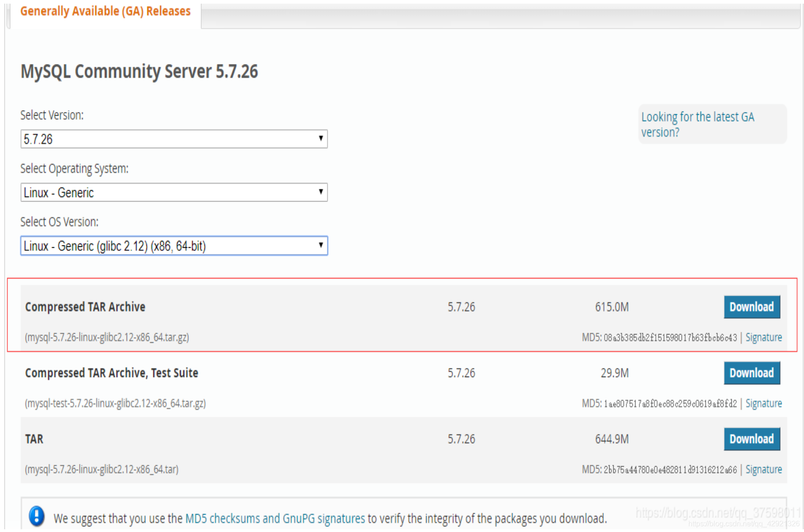This screenshot has height=532, width=804.
Task: Select filename mysql-5.7.26-linux-glibc2.12-x86_64.tar
Action: (102, 469)
